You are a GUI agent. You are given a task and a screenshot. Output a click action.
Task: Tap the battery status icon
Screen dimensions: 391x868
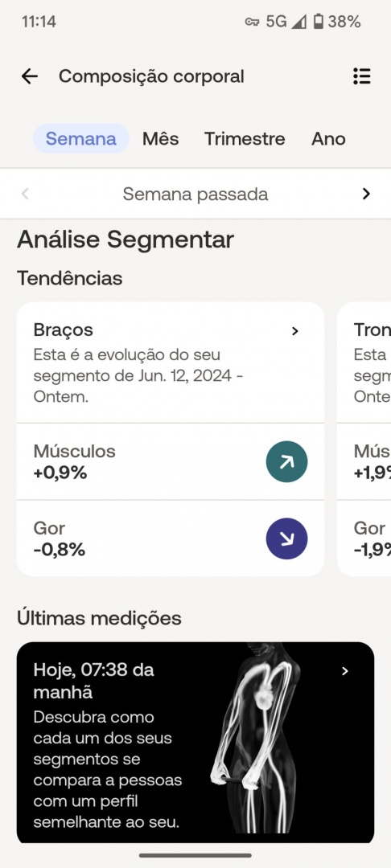318,22
